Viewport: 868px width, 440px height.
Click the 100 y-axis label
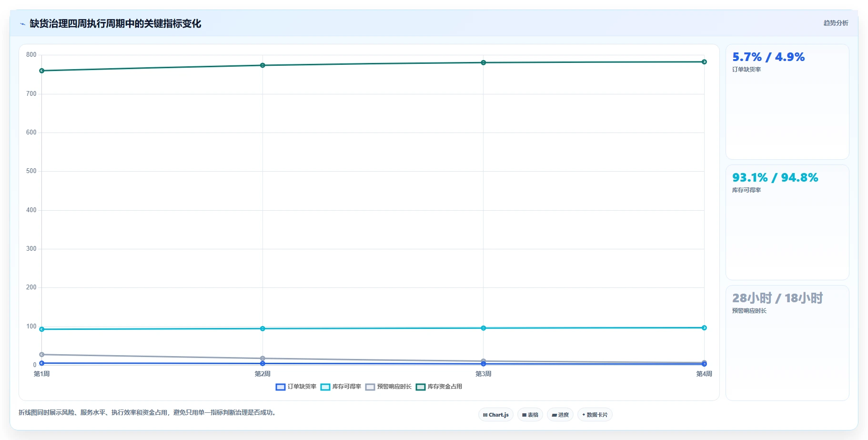tap(31, 327)
